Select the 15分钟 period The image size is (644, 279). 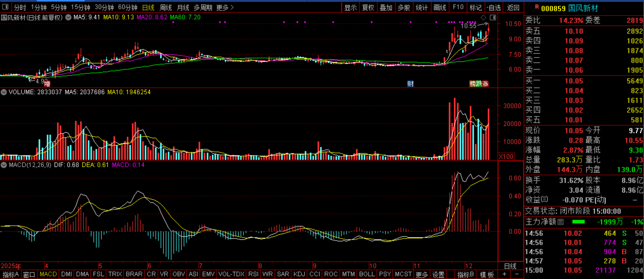[x=81, y=7]
